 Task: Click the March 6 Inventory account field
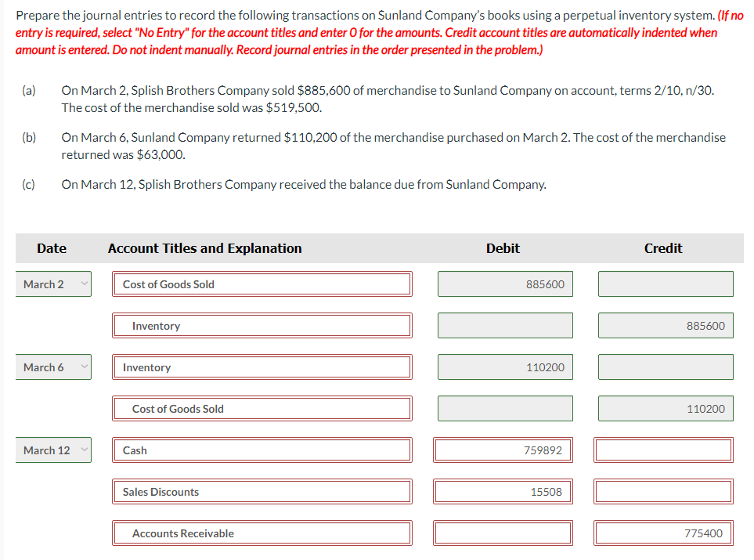(x=262, y=367)
